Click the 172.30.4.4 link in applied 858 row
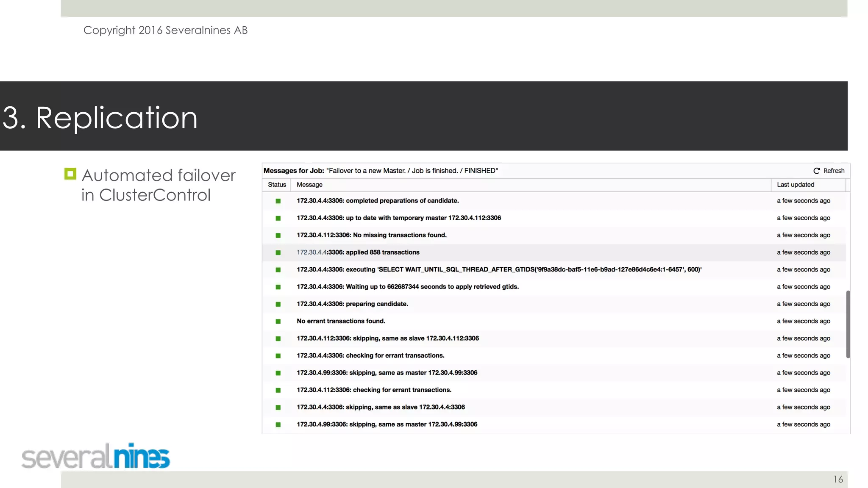The width and height of the screenshot is (868, 488). pos(312,252)
